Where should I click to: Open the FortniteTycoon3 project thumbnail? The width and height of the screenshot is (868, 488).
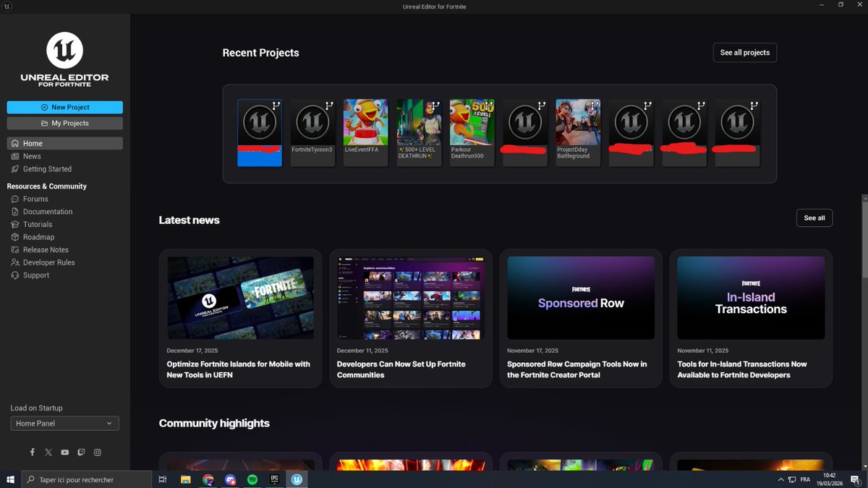(x=312, y=121)
